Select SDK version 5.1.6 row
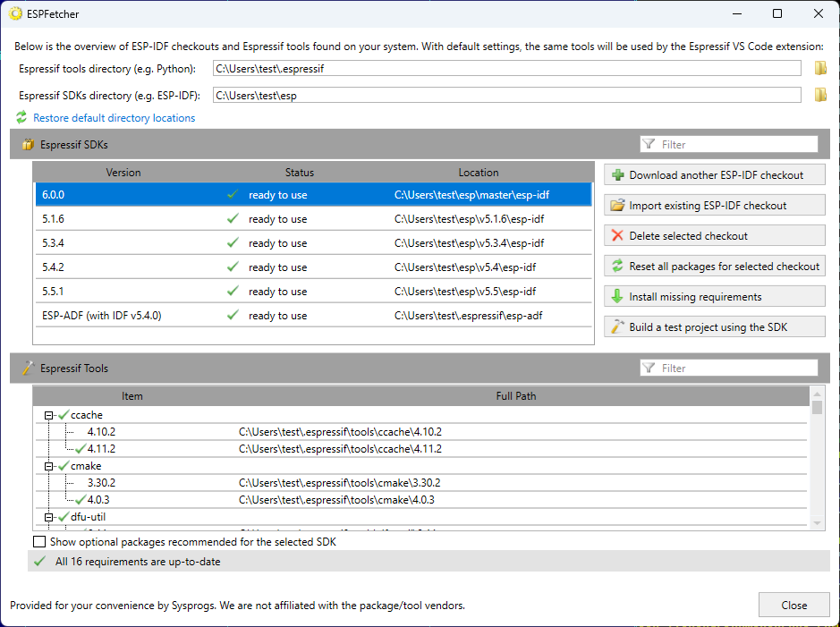Screen dimensions: 840x627 314,218
